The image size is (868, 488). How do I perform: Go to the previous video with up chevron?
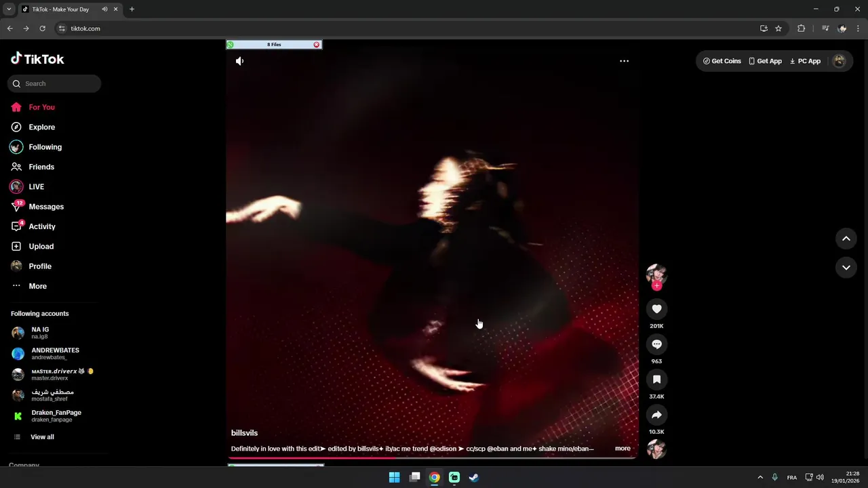pyautogui.click(x=846, y=239)
